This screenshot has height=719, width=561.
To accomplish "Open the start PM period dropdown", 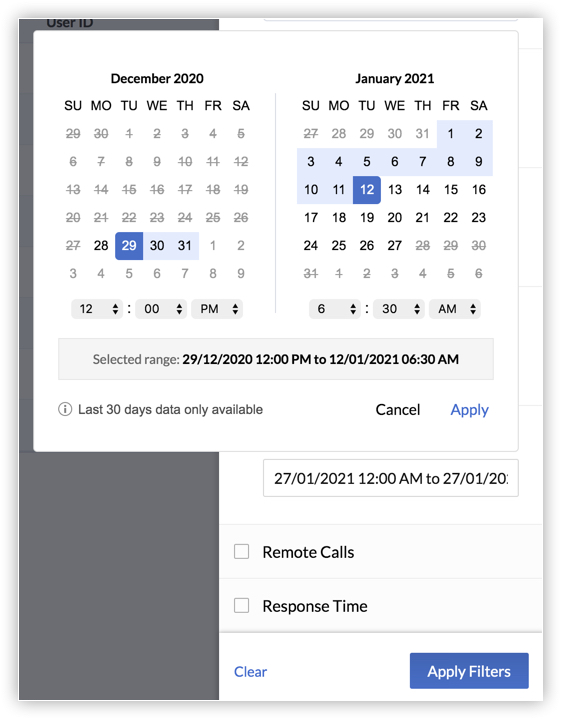I will (217, 309).
